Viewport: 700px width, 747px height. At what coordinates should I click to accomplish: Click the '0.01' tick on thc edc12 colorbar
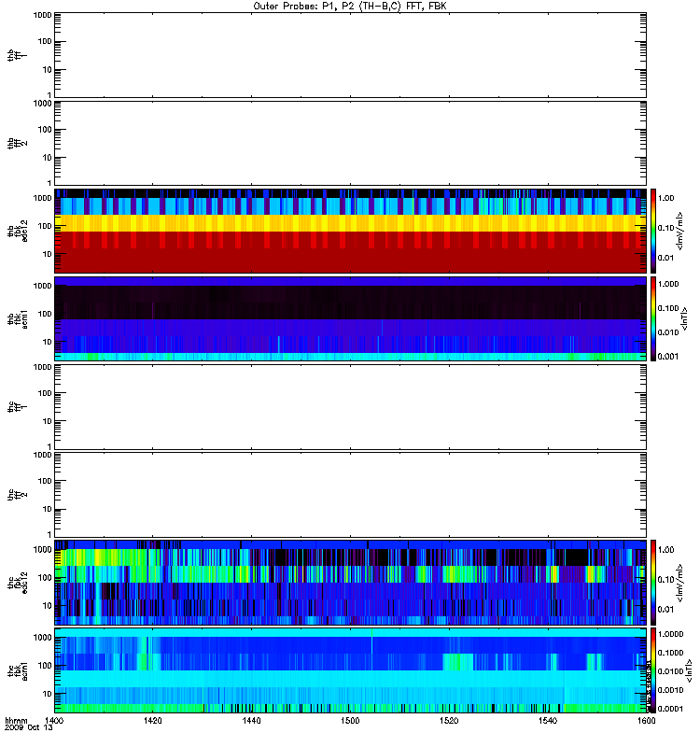pyautogui.click(x=666, y=610)
